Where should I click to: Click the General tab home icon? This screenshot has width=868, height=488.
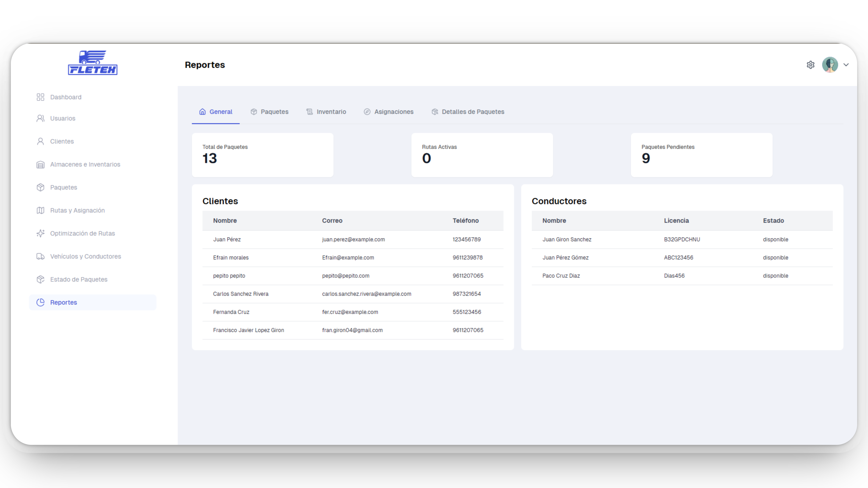point(203,112)
